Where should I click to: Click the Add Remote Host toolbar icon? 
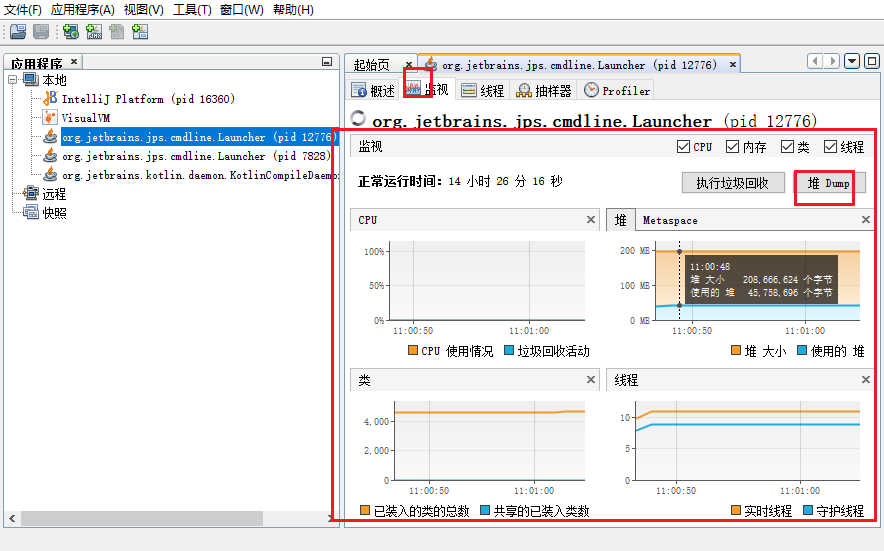[x=71, y=32]
